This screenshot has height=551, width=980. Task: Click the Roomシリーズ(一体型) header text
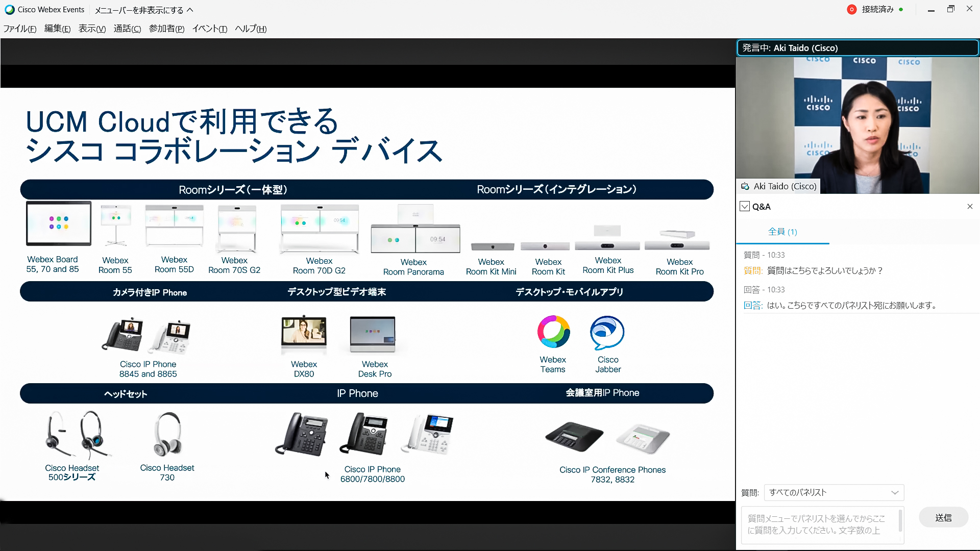pyautogui.click(x=233, y=190)
